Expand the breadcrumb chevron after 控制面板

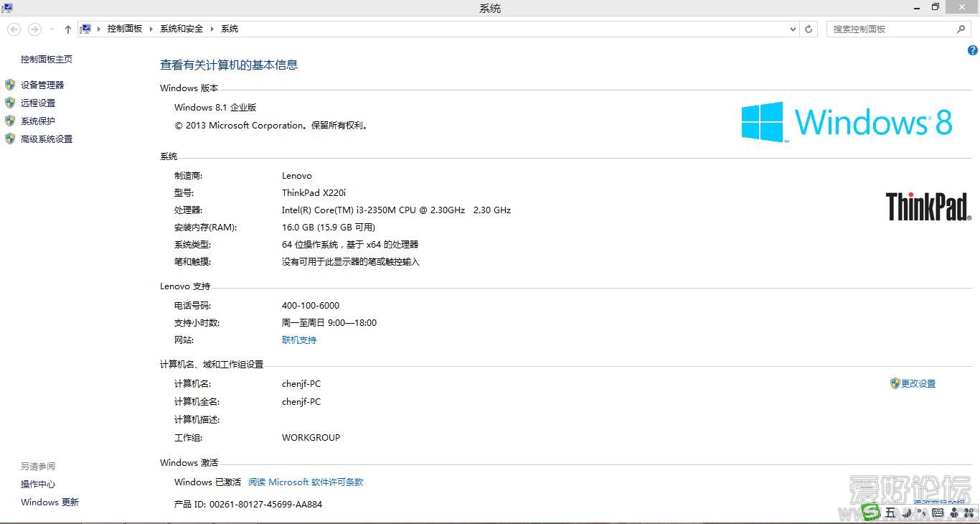[151, 29]
